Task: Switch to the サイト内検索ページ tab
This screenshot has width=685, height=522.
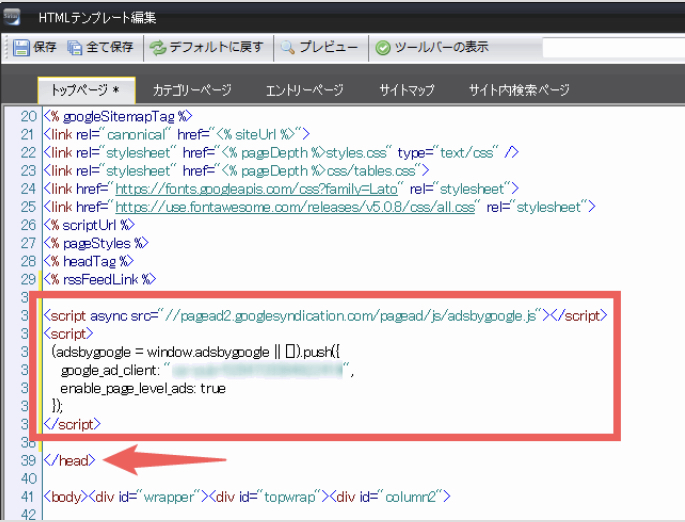Action: click(519, 90)
